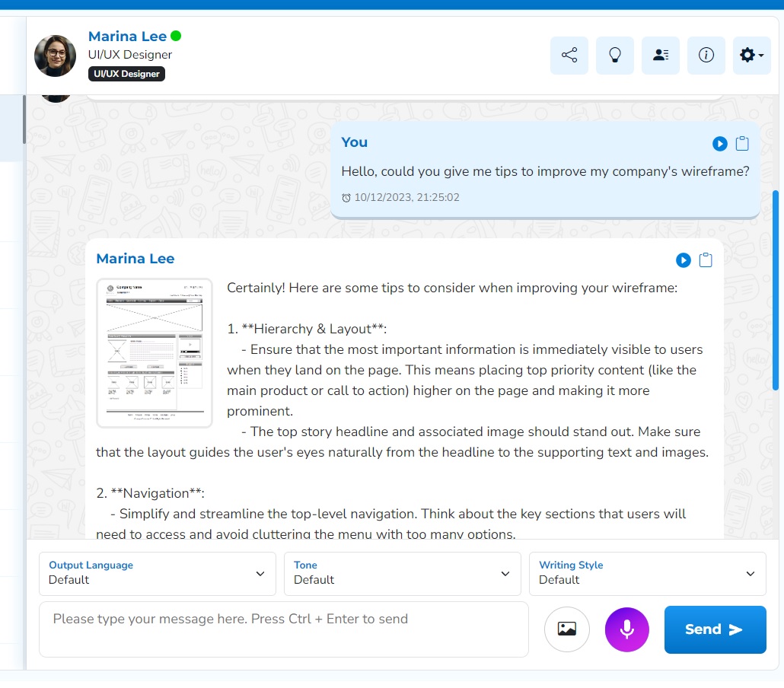Screen dimensions: 784x688
Task: Open the wireframe thumbnail image
Action: tap(155, 352)
